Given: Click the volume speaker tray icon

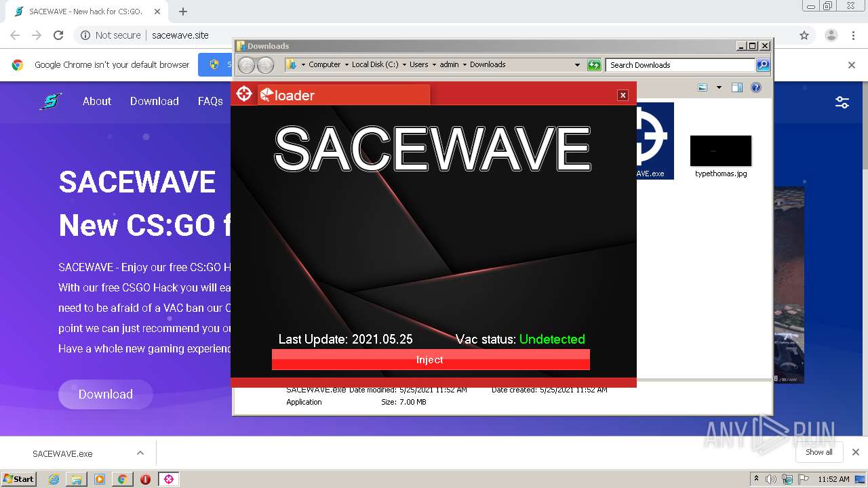Looking at the screenshot, I should pos(771,479).
